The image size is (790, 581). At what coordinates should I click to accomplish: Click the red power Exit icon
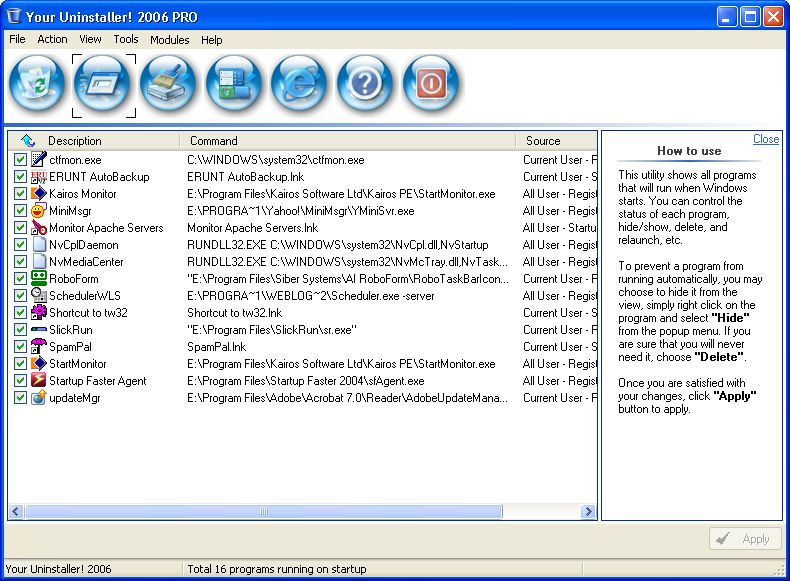coord(430,83)
